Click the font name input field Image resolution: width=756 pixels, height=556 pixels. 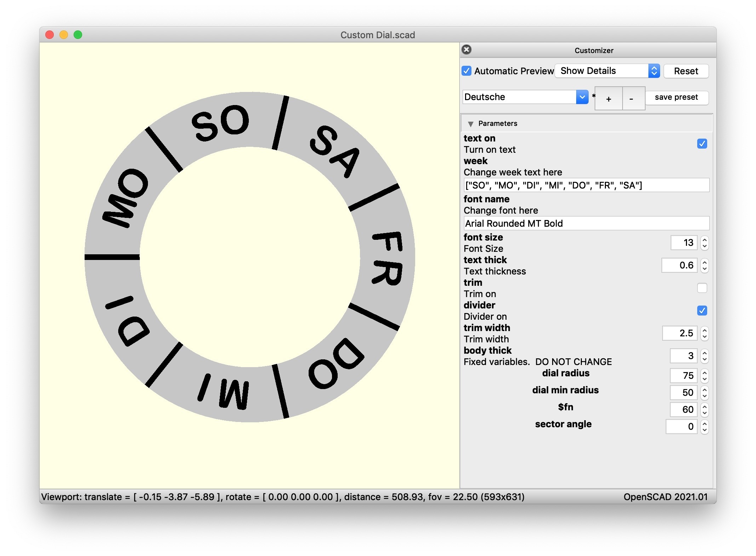tap(586, 224)
